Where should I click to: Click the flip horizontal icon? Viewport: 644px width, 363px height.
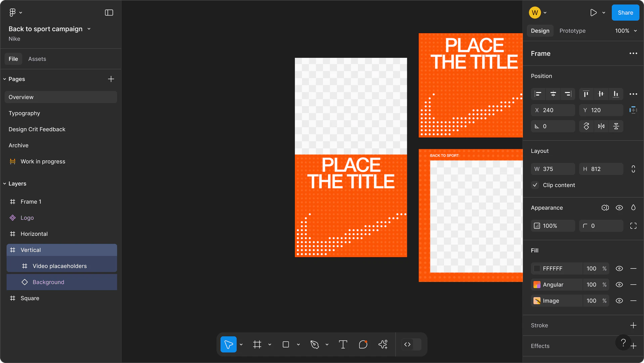[x=601, y=126]
